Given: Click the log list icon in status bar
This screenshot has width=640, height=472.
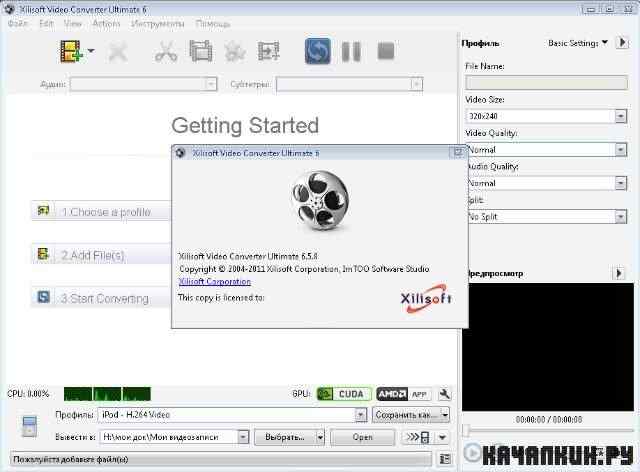Looking at the screenshot, I should click(x=445, y=459).
